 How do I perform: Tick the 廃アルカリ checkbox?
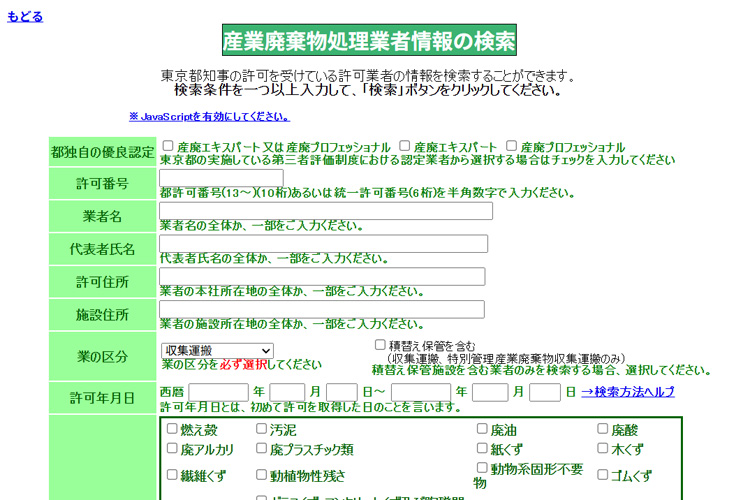click(171, 449)
